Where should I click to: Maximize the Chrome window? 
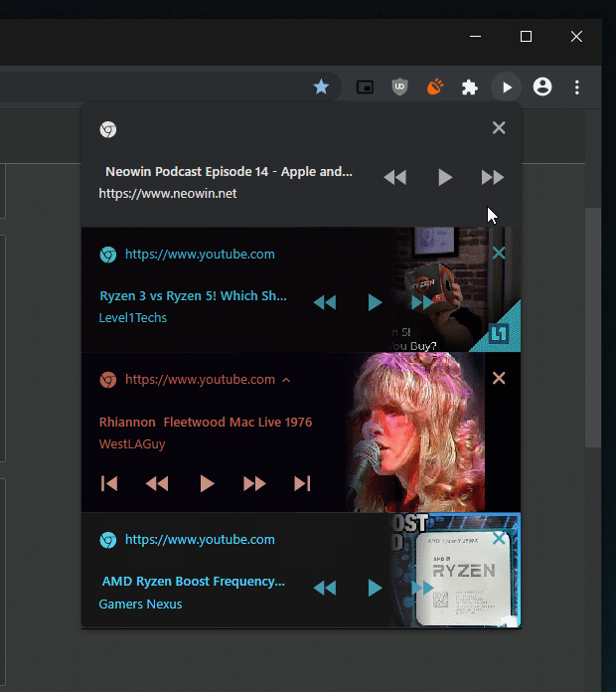[x=526, y=36]
